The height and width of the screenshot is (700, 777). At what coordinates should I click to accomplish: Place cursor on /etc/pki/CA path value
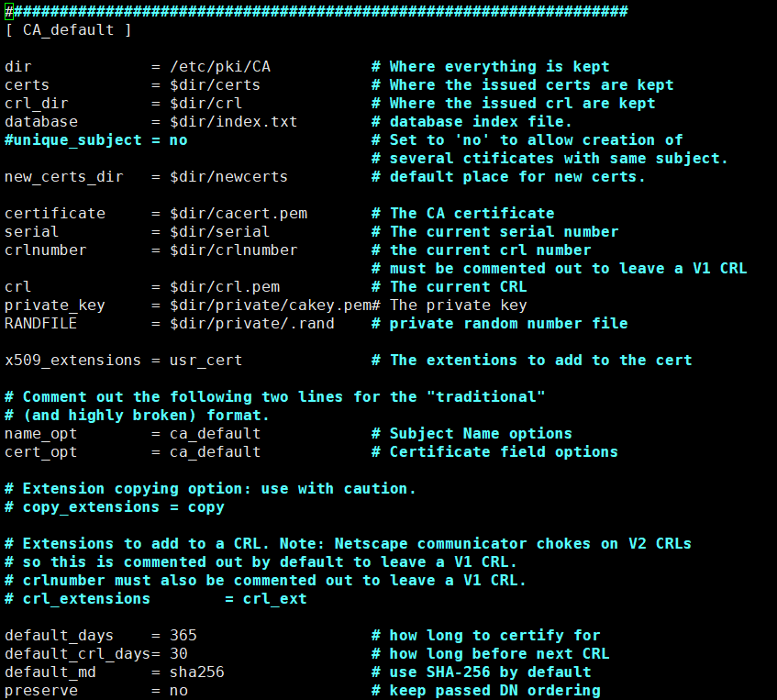[x=219, y=67]
